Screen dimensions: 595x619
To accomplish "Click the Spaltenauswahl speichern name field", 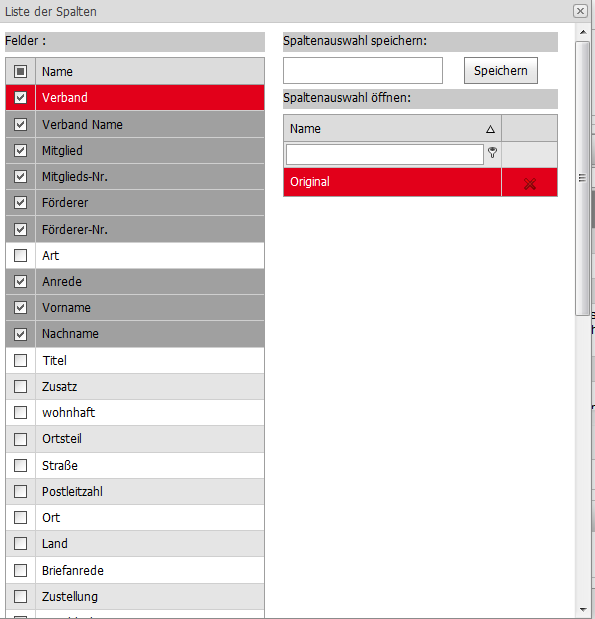I will click(x=363, y=71).
